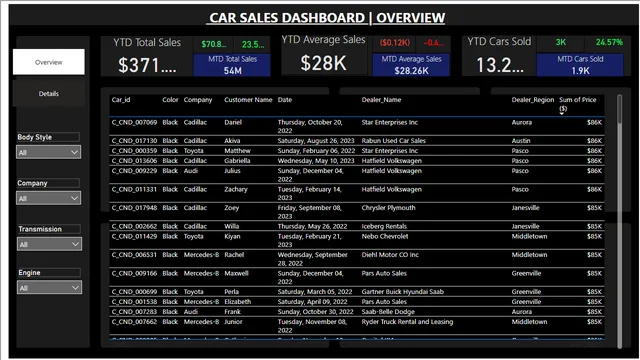Select dealer Ryder Truck Rental and Leasing

pos(407,322)
